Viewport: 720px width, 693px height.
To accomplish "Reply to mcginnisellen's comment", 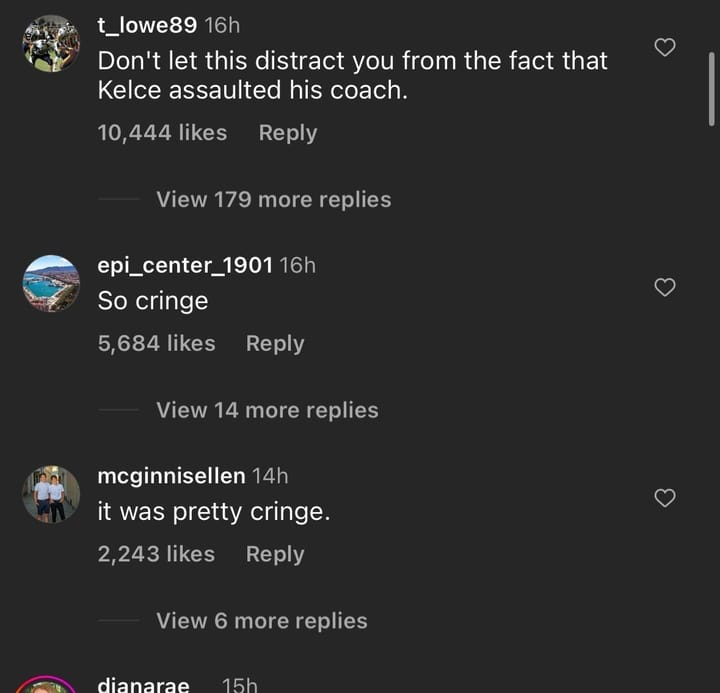I will click(x=274, y=554).
